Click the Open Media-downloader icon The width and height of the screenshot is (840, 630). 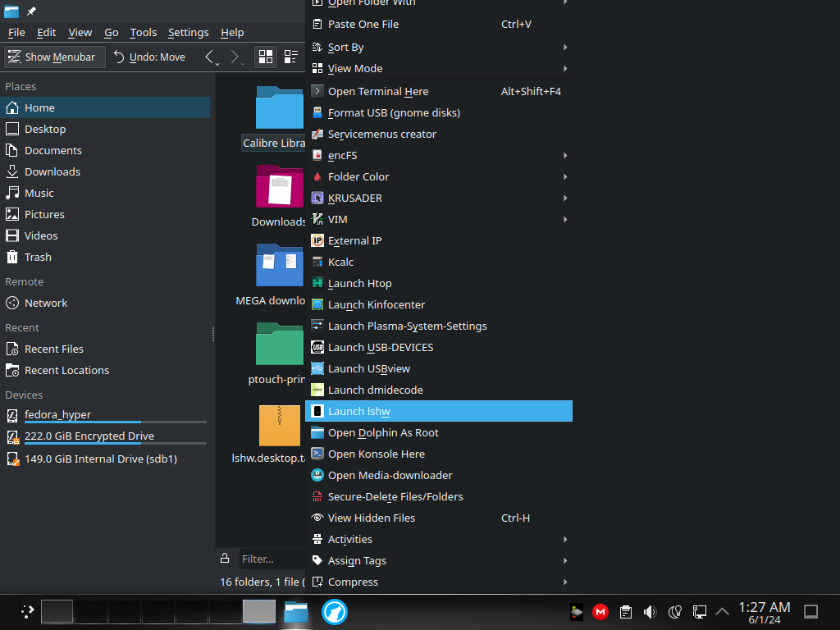click(317, 475)
